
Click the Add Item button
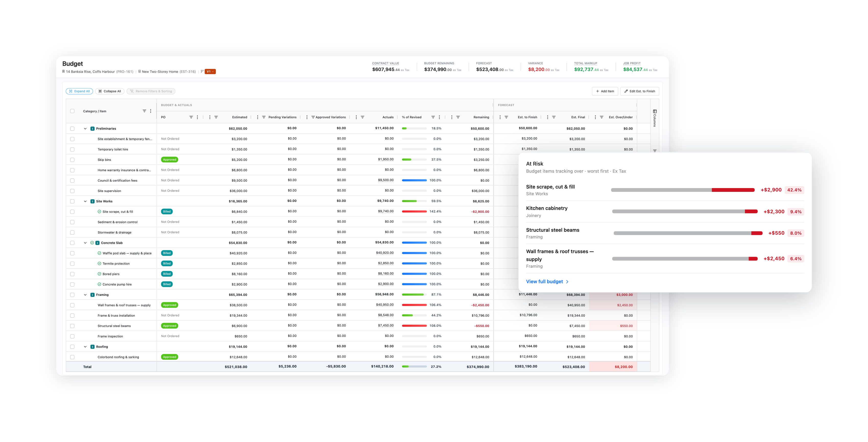tap(605, 91)
